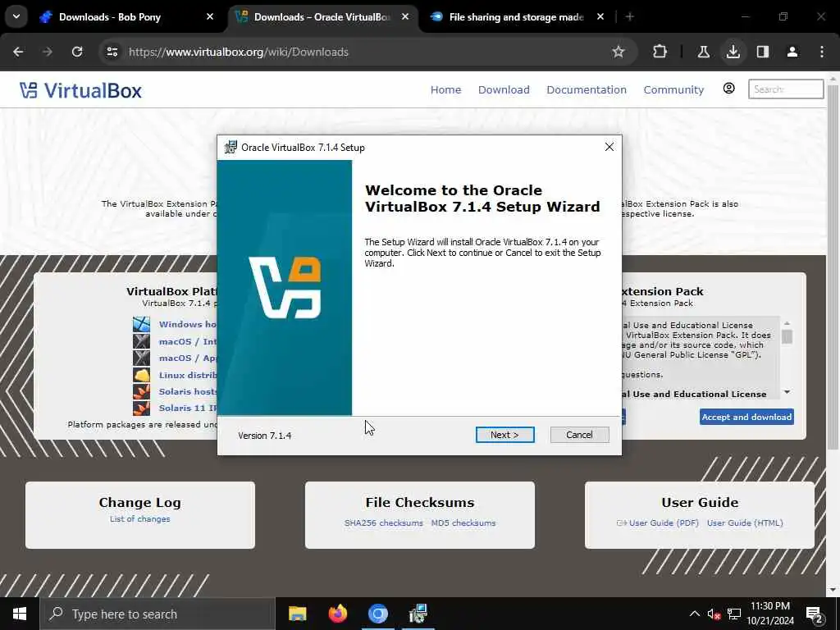Click the taskbar clock and date
This screenshot has width=840, height=630.
pyautogui.click(x=770, y=614)
